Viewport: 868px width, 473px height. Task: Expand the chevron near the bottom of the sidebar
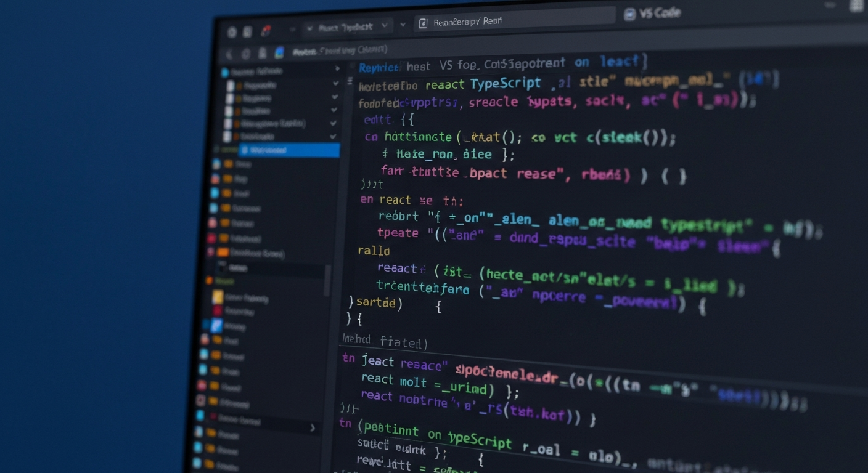(x=313, y=427)
